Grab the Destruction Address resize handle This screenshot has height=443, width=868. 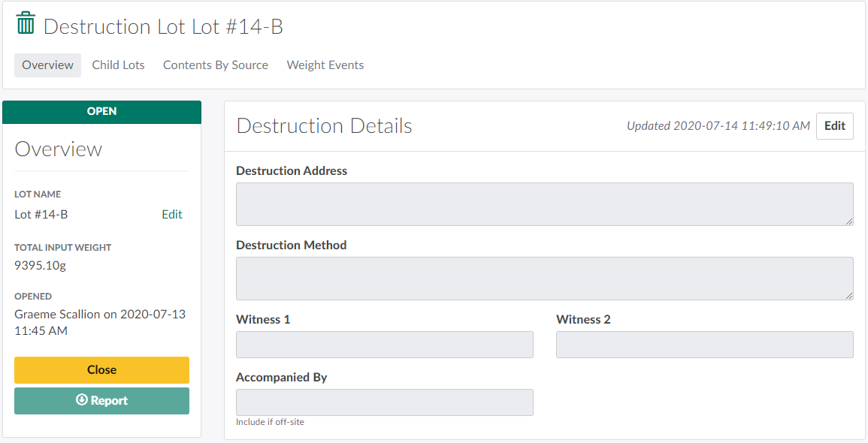[849, 221]
